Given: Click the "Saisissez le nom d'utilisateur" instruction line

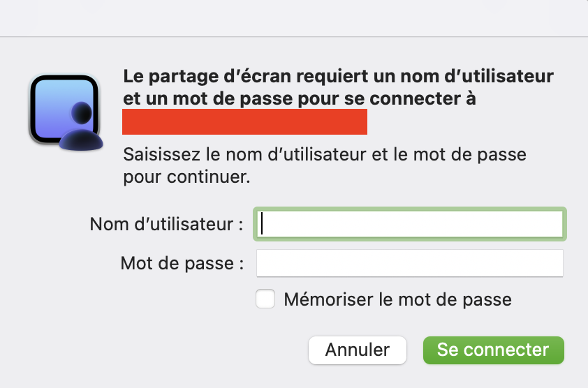Looking at the screenshot, I should click(x=324, y=154).
